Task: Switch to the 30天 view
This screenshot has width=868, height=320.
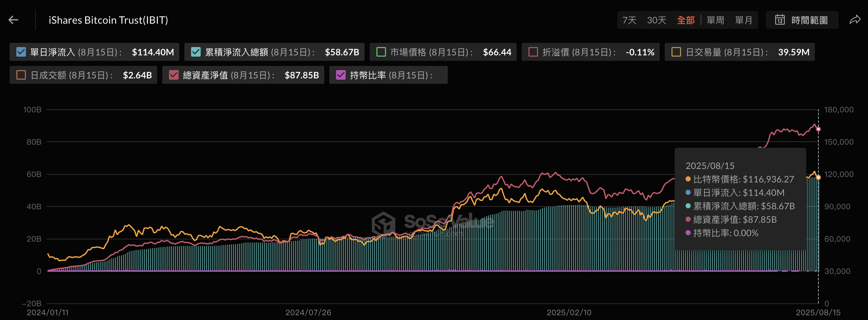Action: coord(656,20)
